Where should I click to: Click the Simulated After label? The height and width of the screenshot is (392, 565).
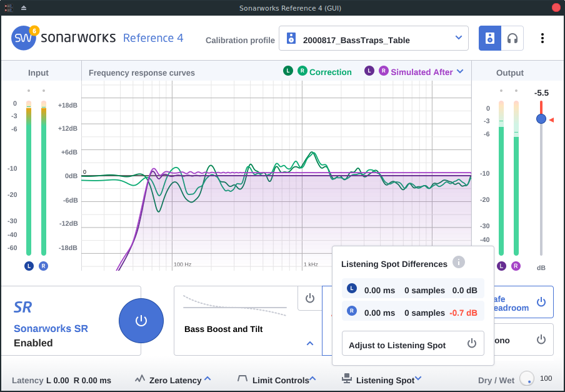click(x=422, y=72)
